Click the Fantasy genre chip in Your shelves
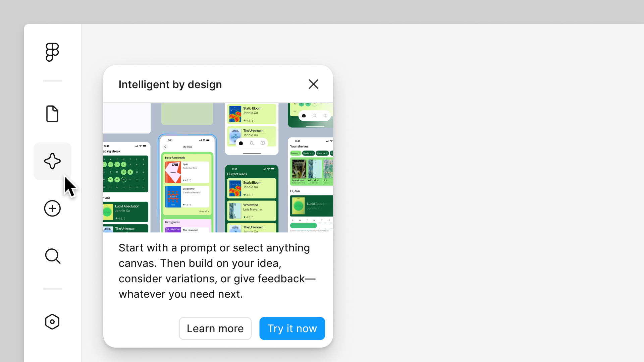Viewport: 644px width, 362px height. coord(296,153)
